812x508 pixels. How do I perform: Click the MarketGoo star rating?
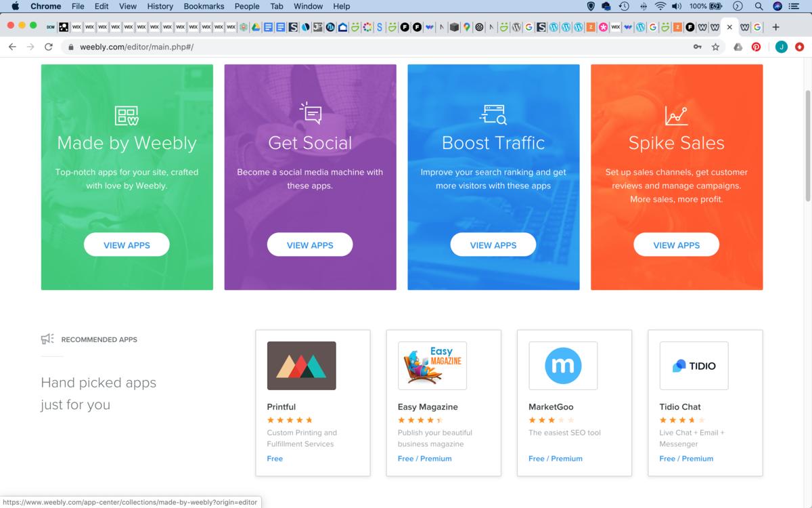[x=551, y=420]
